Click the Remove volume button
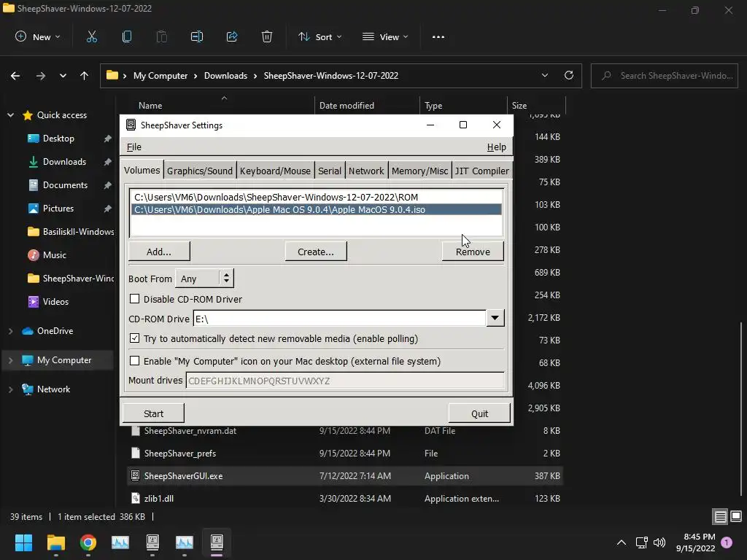 click(x=473, y=252)
